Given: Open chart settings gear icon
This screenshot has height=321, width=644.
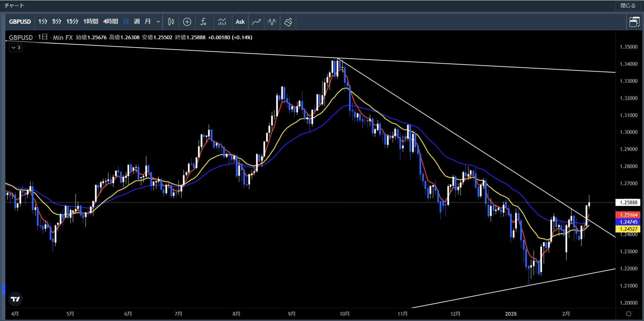Looking at the screenshot, I should [x=629, y=314].
